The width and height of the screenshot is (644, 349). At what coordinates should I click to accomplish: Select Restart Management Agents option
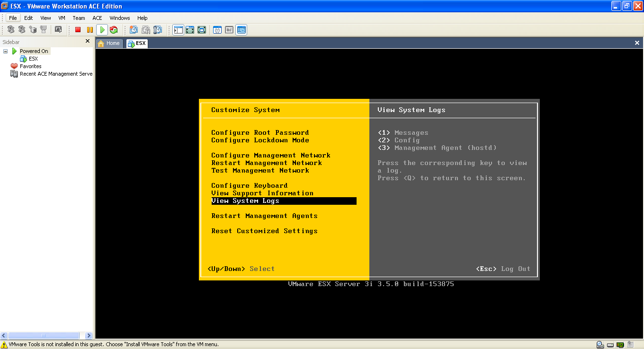(x=264, y=216)
